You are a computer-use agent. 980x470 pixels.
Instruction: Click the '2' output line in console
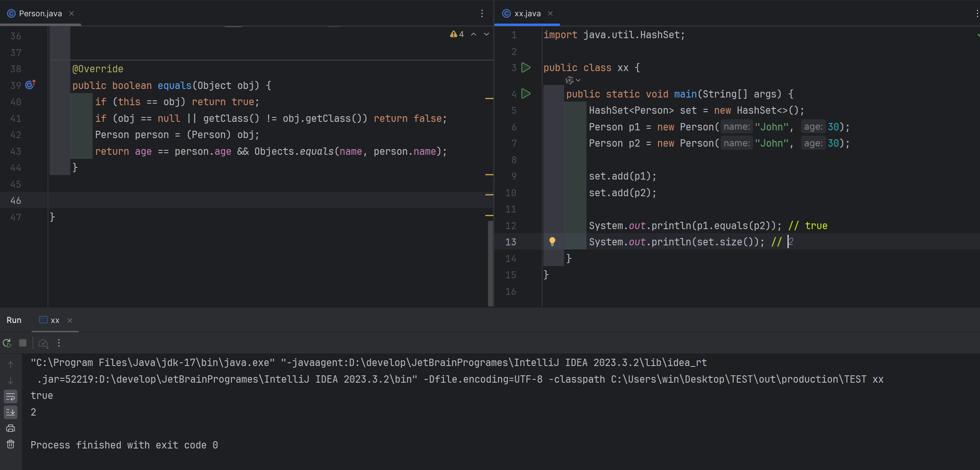point(33,412)
